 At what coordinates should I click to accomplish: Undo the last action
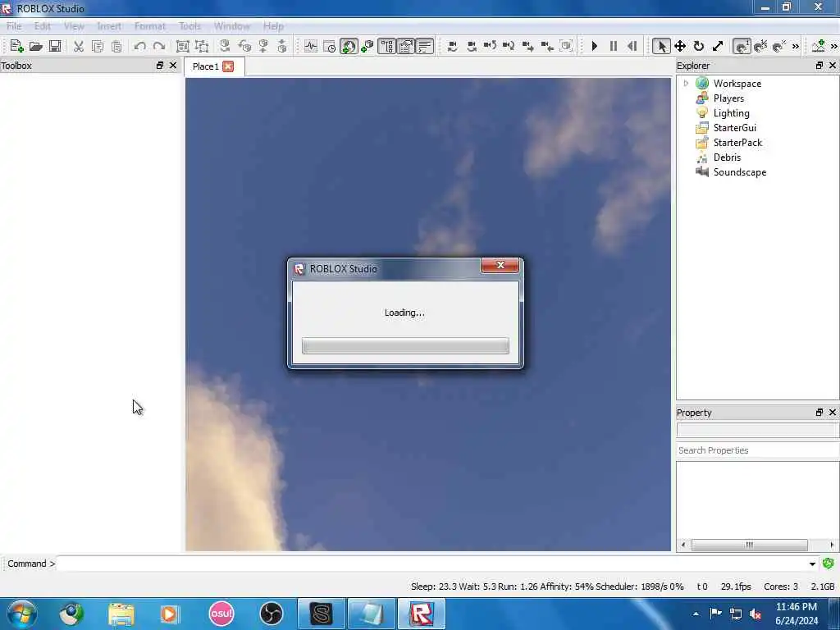139,46
